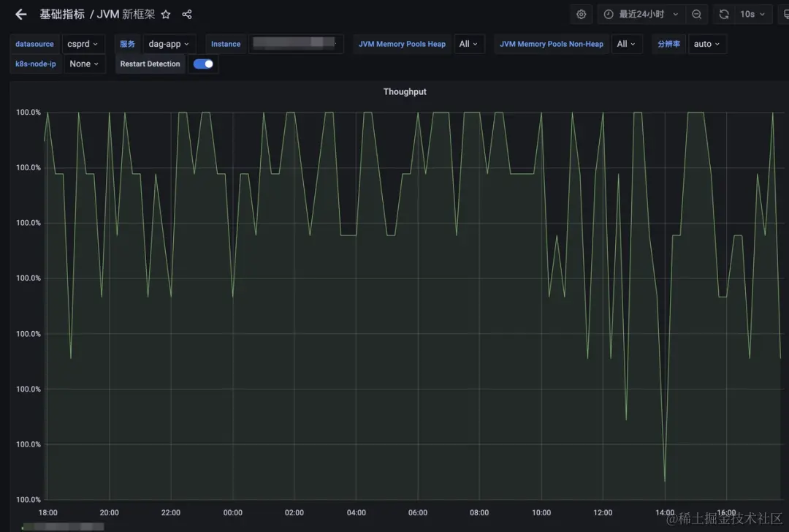Click the 00:00 x-axis time label

coord(232,512)
